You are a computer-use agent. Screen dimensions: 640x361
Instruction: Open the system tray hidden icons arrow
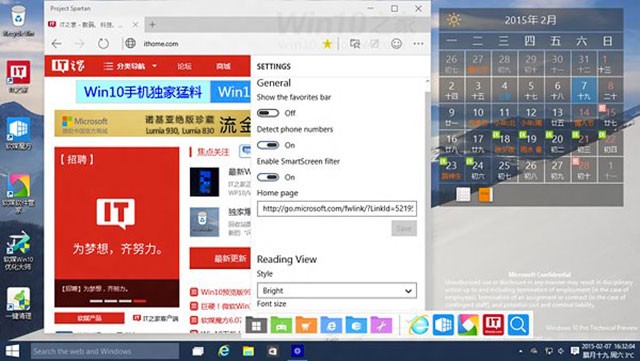520,351
